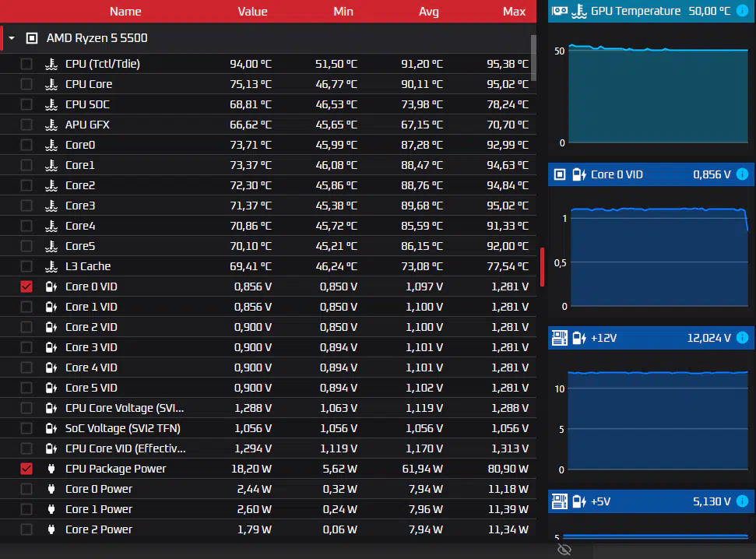The image size is (756, 559).
Task: Open info for the Core 0 VID graph
Action: [x=743, y=174]
